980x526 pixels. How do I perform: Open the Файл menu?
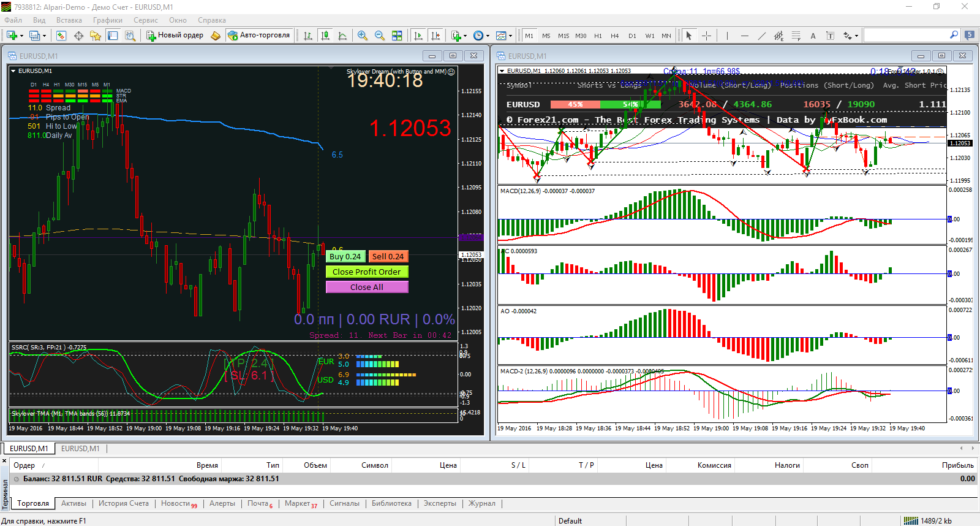[x=13, y=20]
